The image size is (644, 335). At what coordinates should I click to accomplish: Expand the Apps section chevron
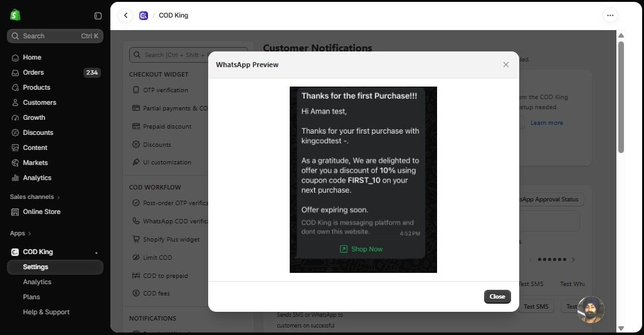coord(29,233)
